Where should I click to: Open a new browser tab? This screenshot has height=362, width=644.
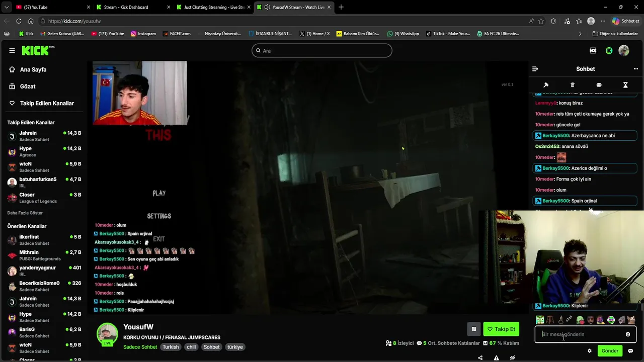(341, 7)
